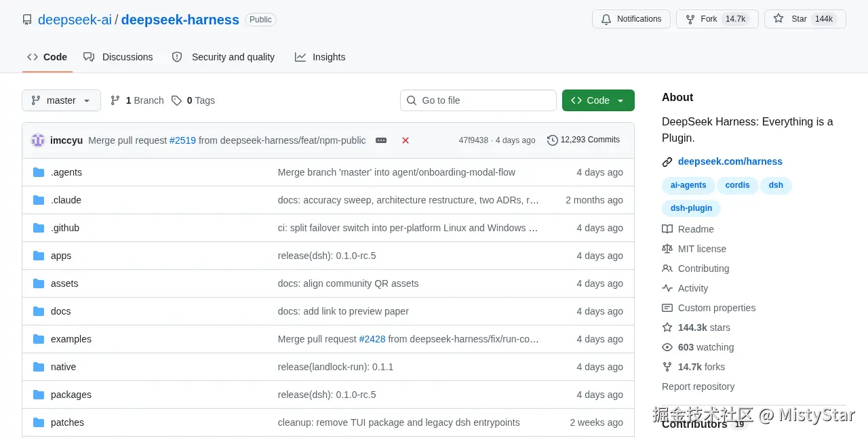The width and height of the screenshot is (868, 438).
Task: Open the MIT license link
Action: tap(702, 249)
